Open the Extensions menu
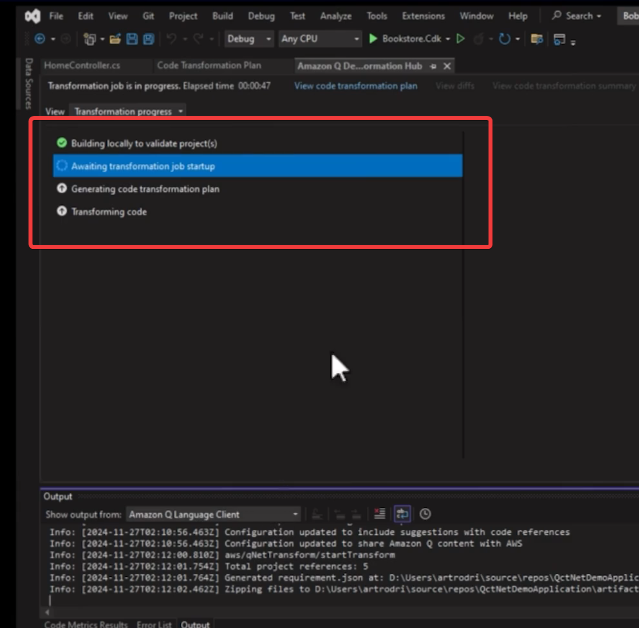Viewport: 639px width, 628px height. point(423,16)
